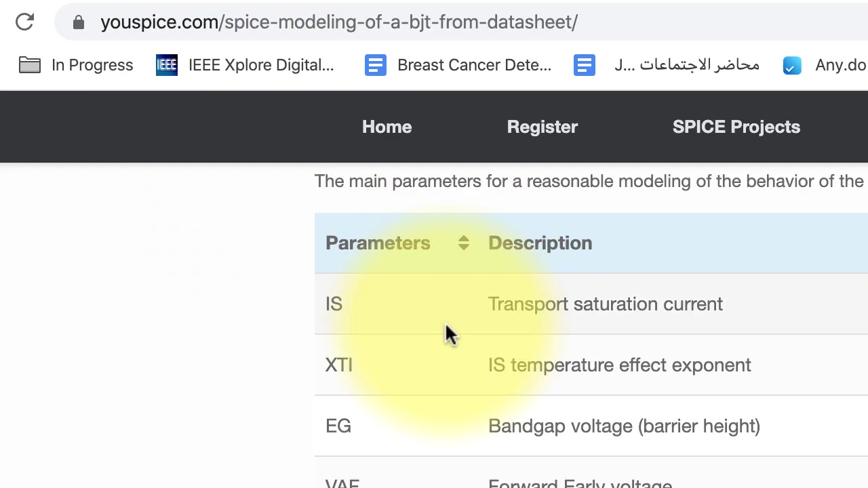
Task: Click the Arabic-titled Google Docs bookmark icon
Action: [584, 65]
